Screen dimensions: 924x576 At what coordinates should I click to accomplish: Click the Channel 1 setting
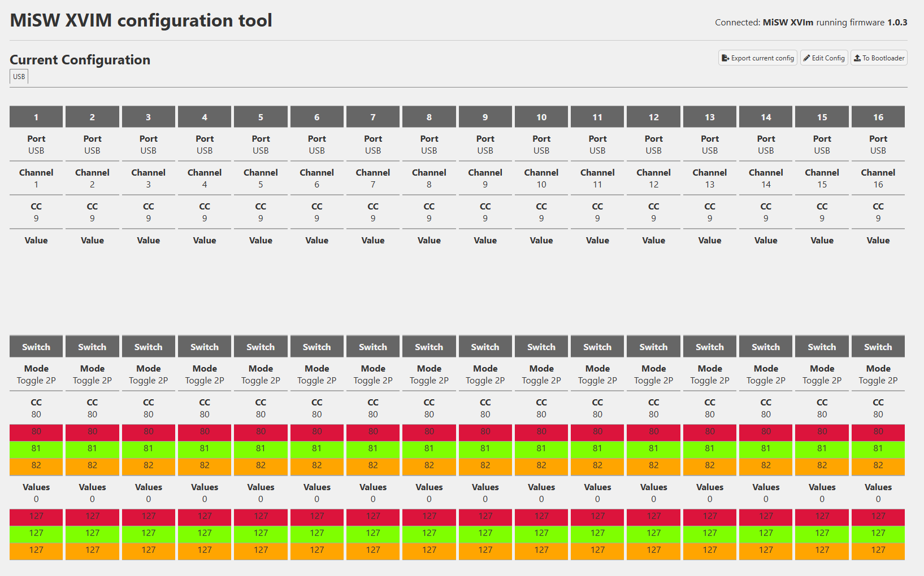(x=36, y=178)
